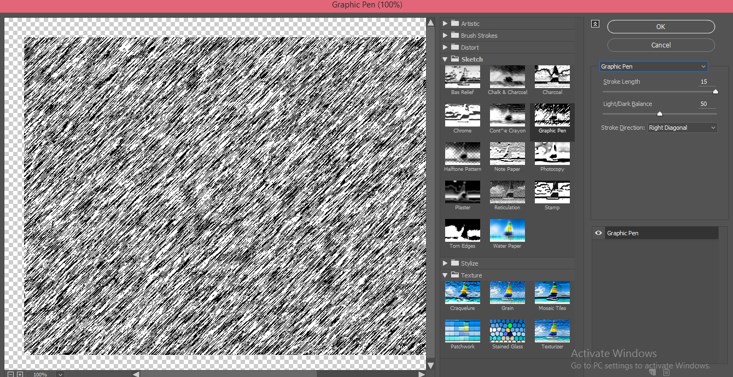The image size is (733, 377).
Task: Select the Note Paper filter thumbnail
Action: click(507, 153)
